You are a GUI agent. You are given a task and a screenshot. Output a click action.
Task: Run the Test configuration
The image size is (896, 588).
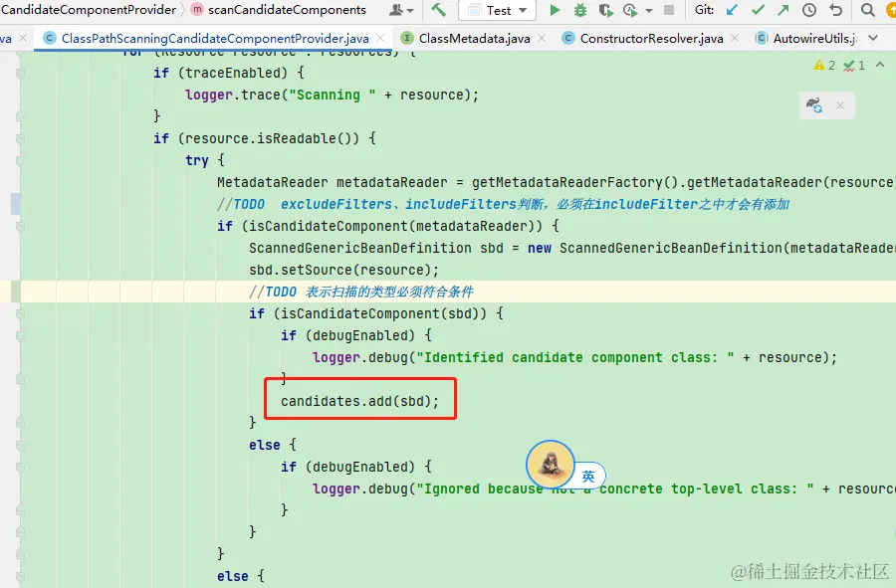tap(555, 10)
